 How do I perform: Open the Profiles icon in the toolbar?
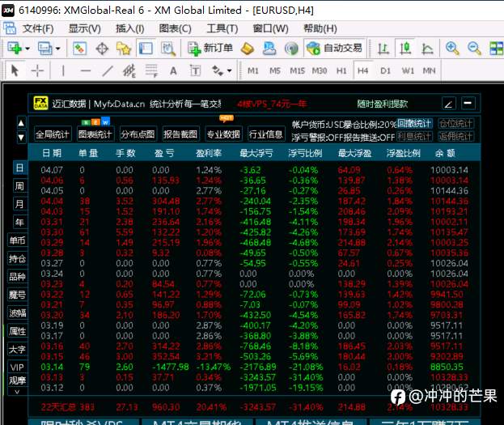44,49
